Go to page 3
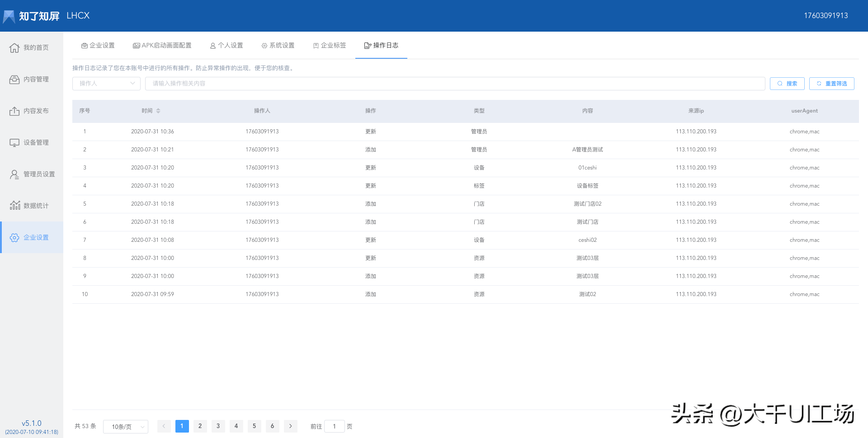Screen dimensions: 868x438 point(218,426)
